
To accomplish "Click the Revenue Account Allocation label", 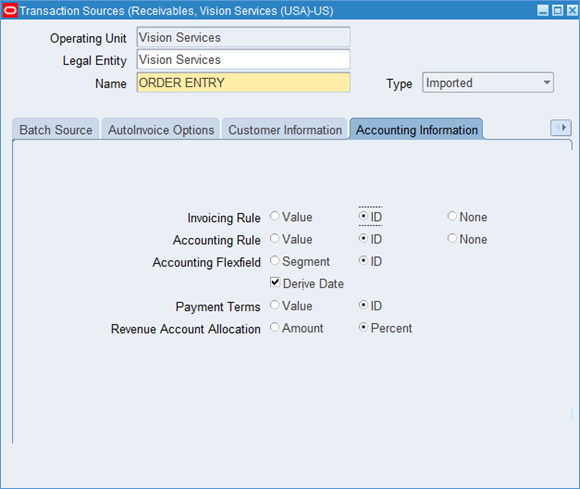I will pyautogui.click(x=186, y=329).
